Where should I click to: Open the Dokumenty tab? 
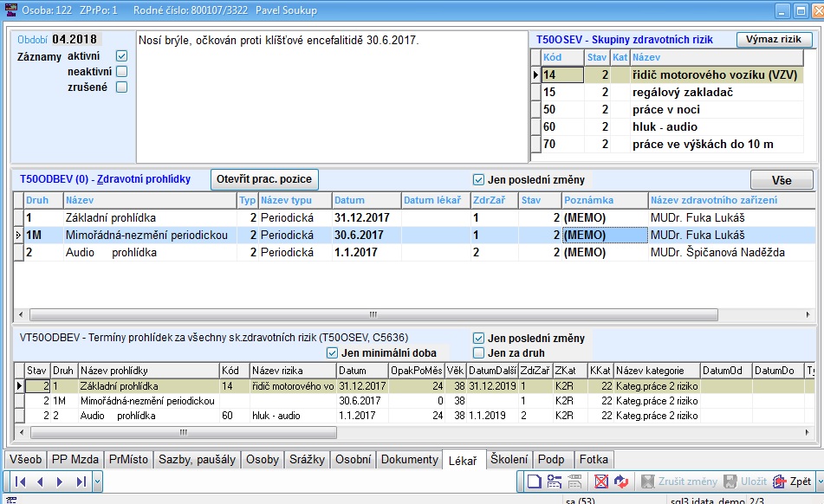click(409, 460)
